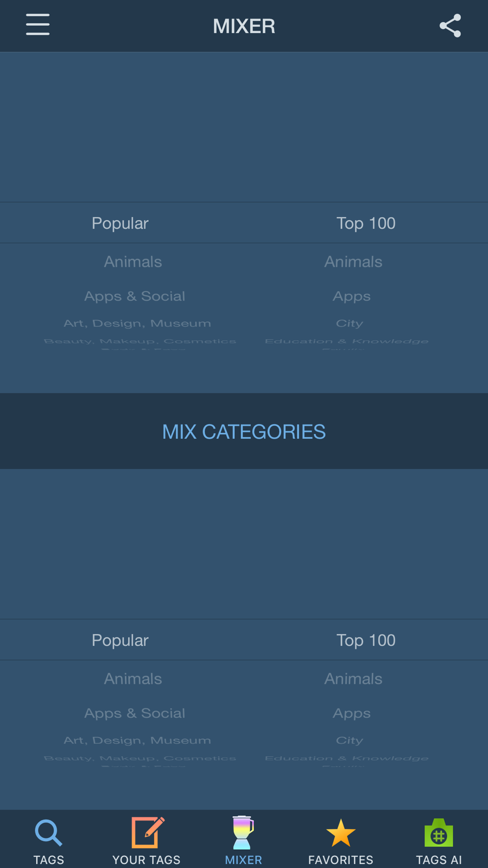The image size is (488, 868).
Task: Select City in lower Top 100 list
Action: pyautogui.click(x=349, y=740)
